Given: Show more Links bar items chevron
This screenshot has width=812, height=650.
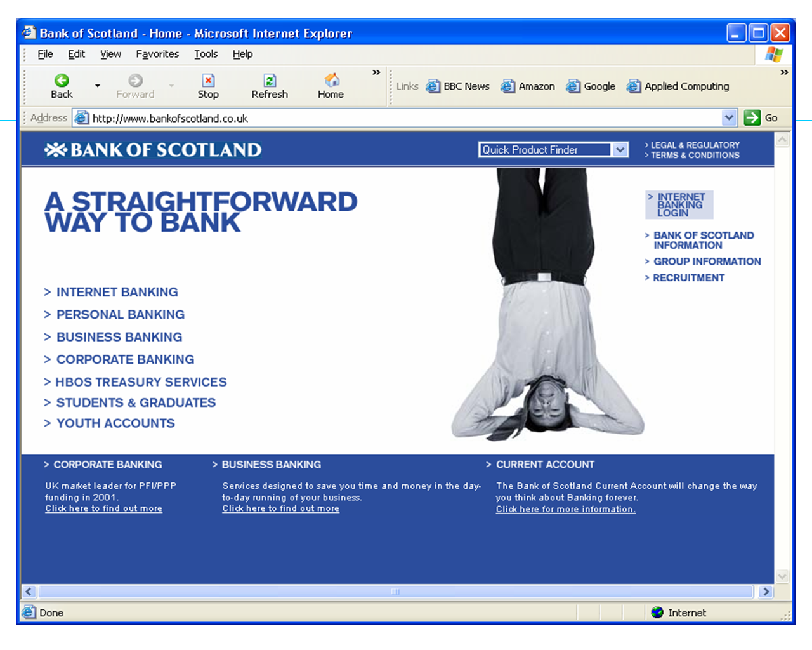Looking at the screenshot, I should 784,72.
